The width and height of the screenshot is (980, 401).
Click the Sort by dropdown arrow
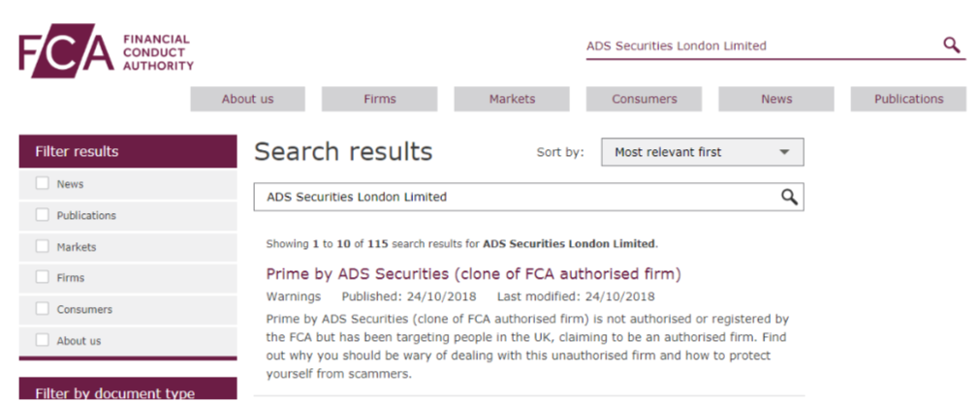point(784,152)
